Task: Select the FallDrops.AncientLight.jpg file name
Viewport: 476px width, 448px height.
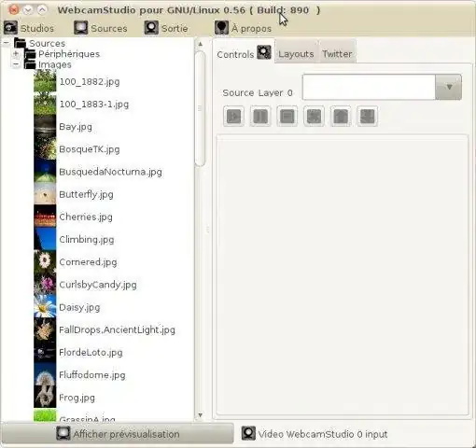Action: click(117, 329)
